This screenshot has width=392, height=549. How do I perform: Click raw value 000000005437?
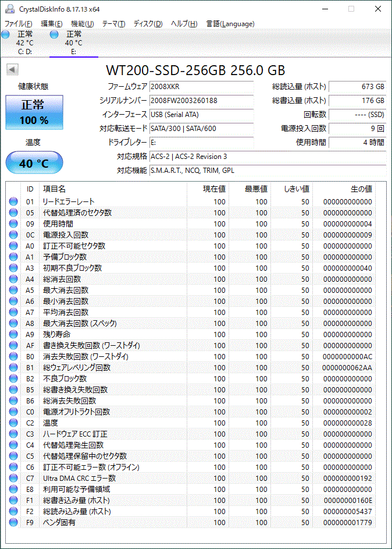coord(348,512)
